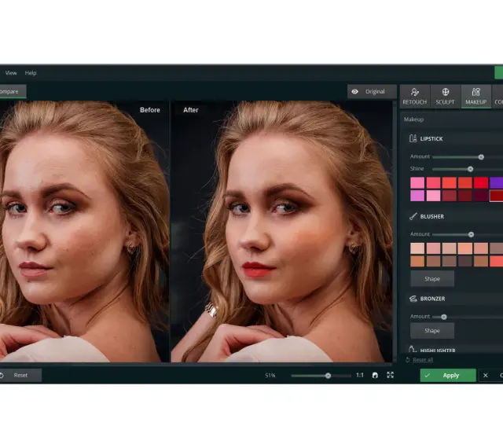Adjust the Blusher Amount slider
The width and height of the screenshot is (503, 448).
click(471, 234)
